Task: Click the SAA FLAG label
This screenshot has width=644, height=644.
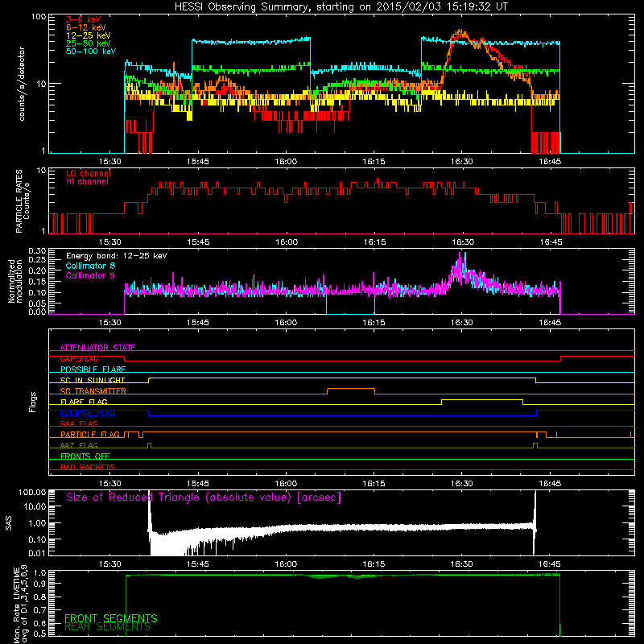Action: pos(79,423)
